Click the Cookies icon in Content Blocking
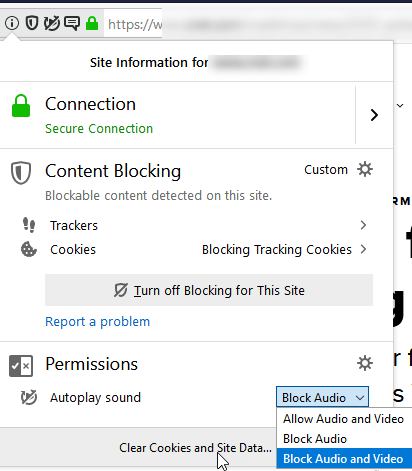 29,249
